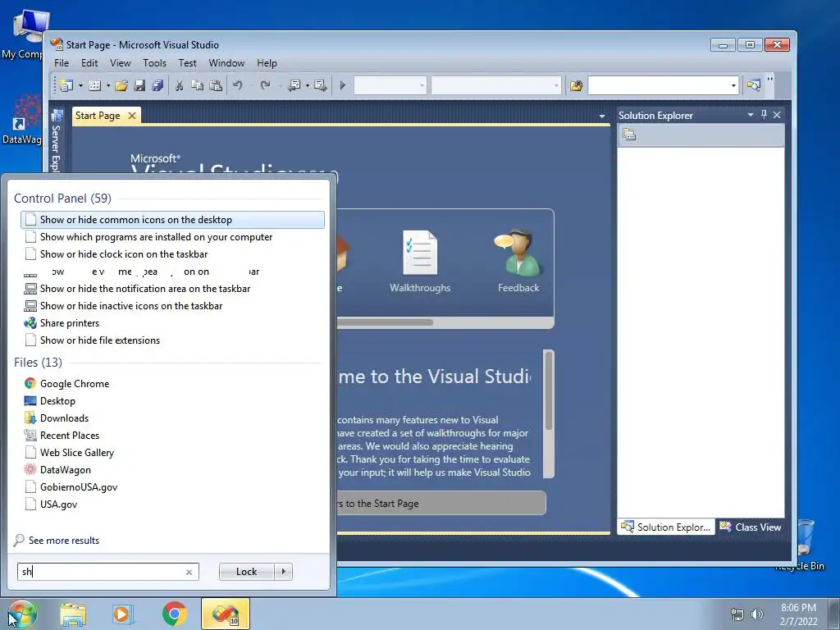This screenshot has width=840, height=630.
Task: Switch to the Solution Explorer bottom tab
Action: 666,527
